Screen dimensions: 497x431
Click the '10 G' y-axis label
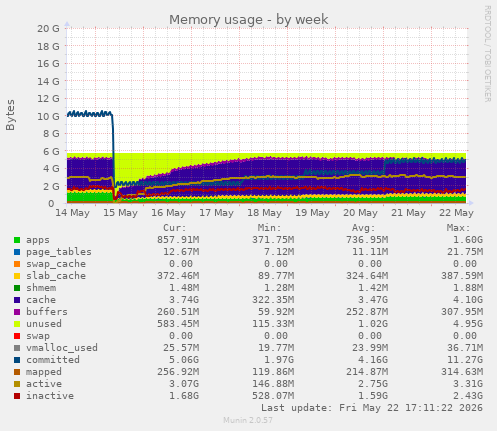(x=48, y=117)
